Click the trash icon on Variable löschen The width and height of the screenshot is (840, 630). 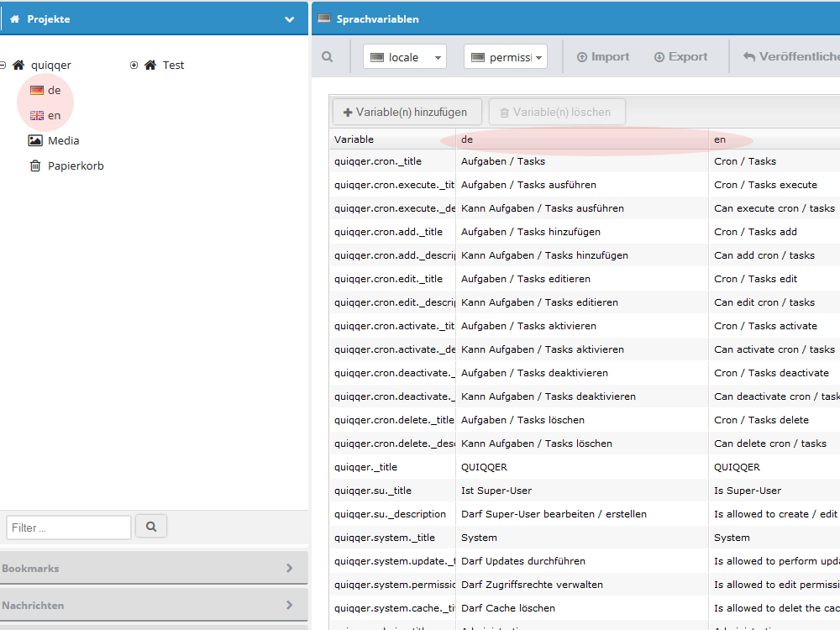504,113
